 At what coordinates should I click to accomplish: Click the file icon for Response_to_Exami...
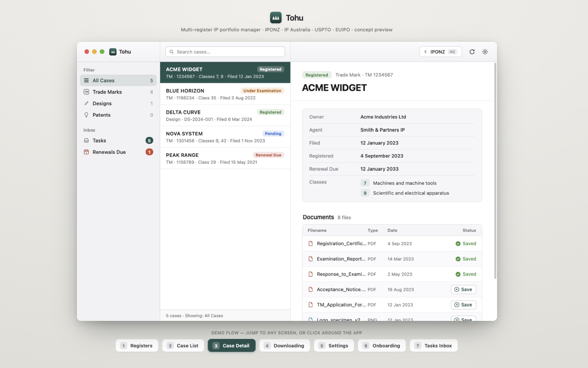point(311,274)
